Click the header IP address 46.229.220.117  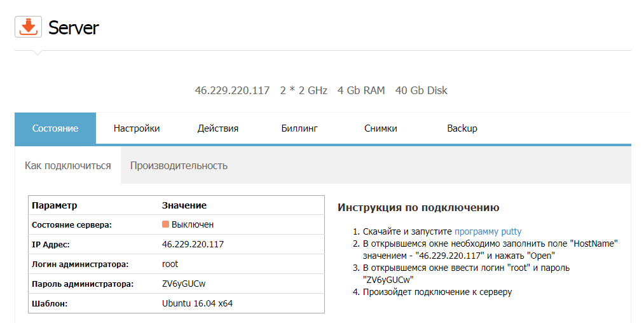pyautogui.click(x=232, y=90)
